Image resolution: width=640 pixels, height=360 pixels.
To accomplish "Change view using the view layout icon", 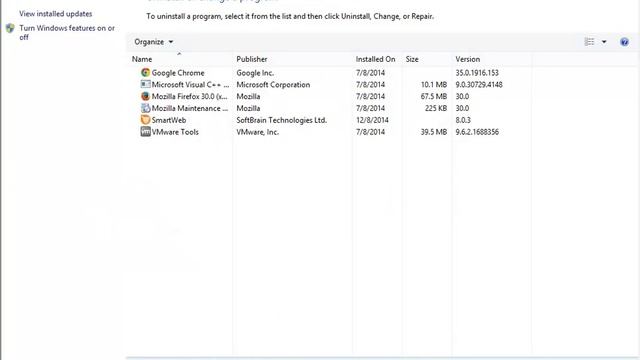I will (x=589, y=42).
